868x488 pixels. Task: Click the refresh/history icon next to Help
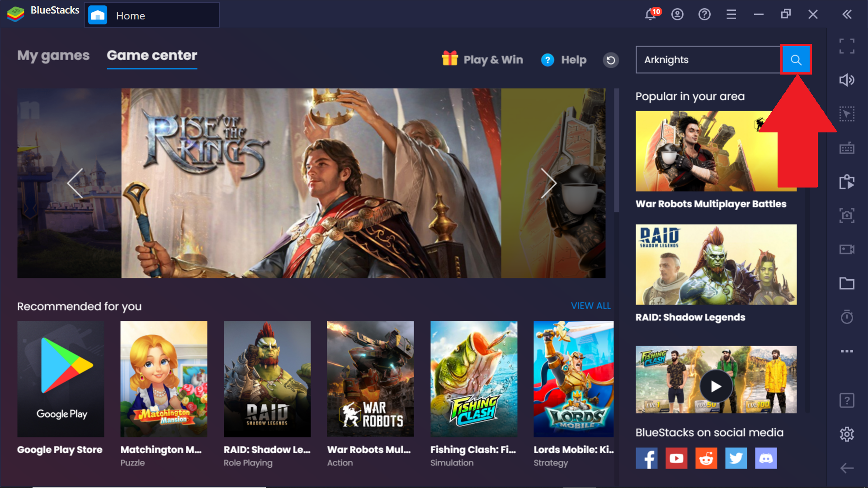click(612, 60)
